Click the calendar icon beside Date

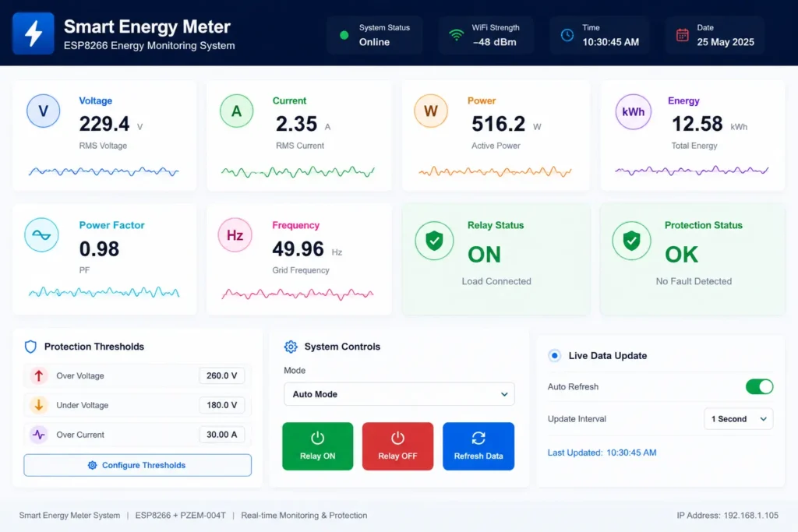point(683,35)
